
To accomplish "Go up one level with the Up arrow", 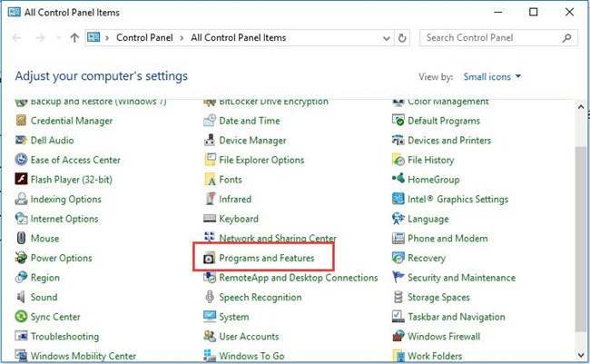I will 74,37.
